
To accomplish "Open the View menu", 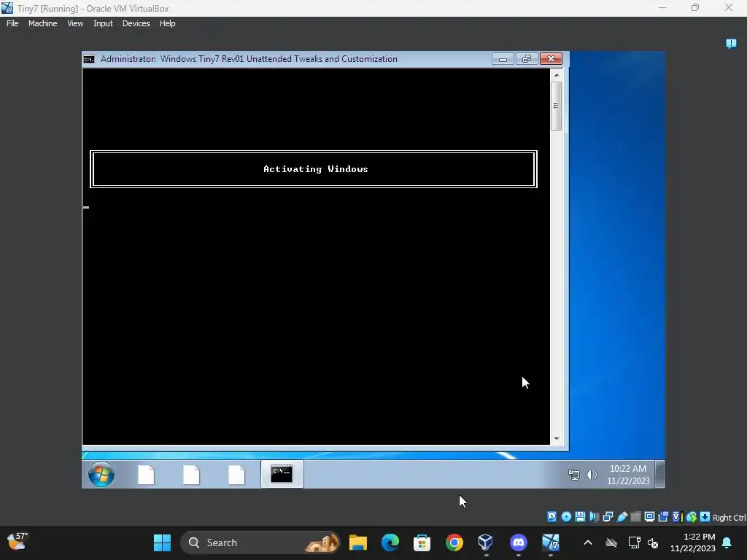I will [x=75, y=23].
